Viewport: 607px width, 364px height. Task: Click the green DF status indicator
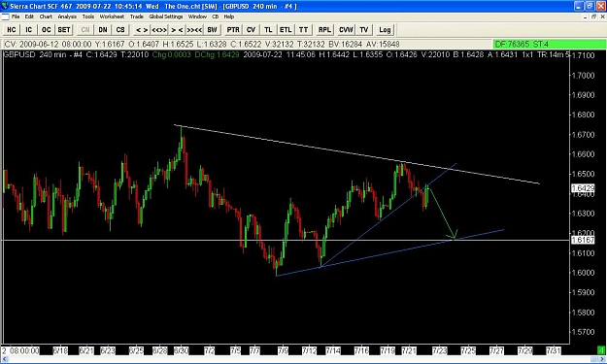[x=550, y=44]
